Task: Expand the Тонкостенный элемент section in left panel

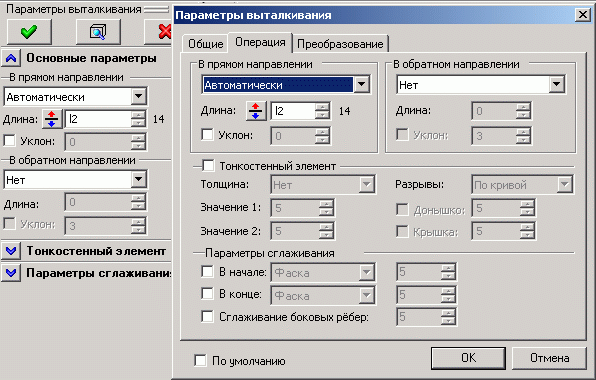Action: tap(11, 251)
